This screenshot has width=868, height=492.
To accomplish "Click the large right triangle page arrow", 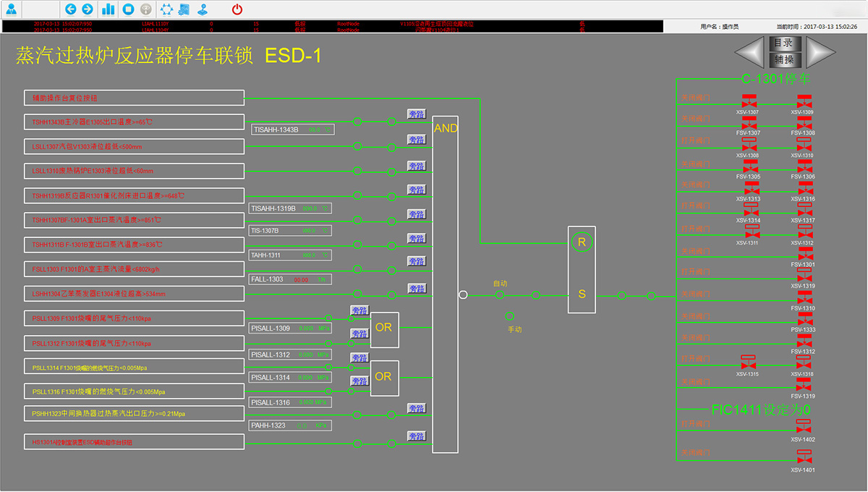I will click(820, 51).
